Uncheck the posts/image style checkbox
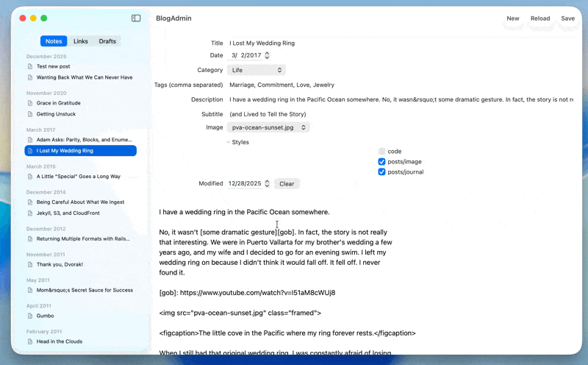Image resolution: width=588 pixels, height=365 pixels. (381, 161)
